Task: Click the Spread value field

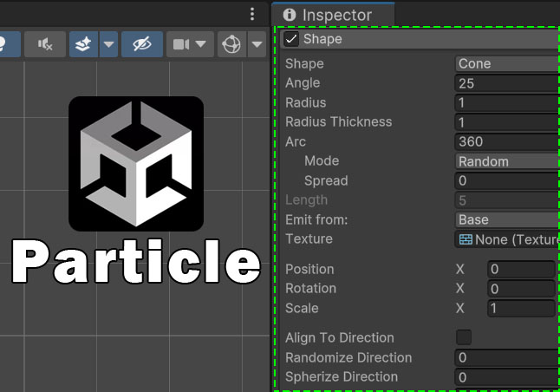Action: [x=507, y=180]
